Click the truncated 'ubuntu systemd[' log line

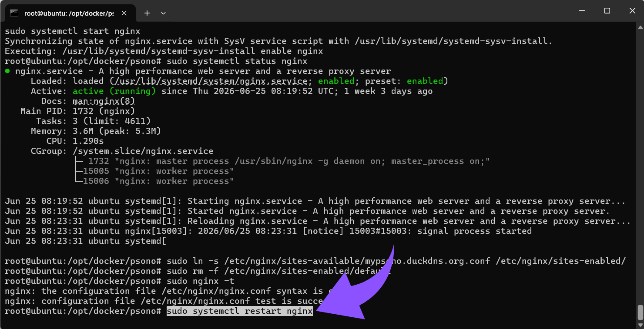point(86,241)
